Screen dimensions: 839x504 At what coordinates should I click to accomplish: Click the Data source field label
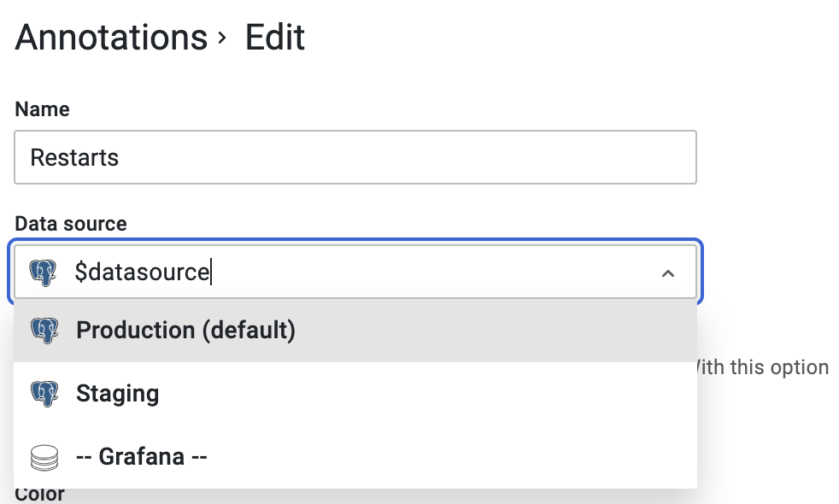(x=71, y=224)
